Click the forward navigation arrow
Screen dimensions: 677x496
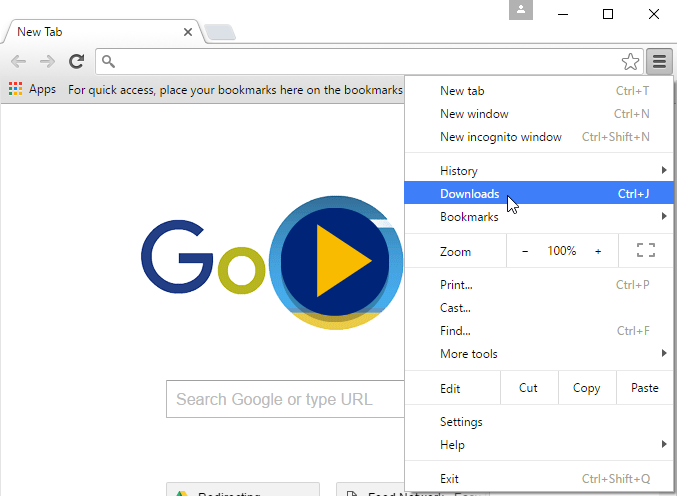(47, 62)
